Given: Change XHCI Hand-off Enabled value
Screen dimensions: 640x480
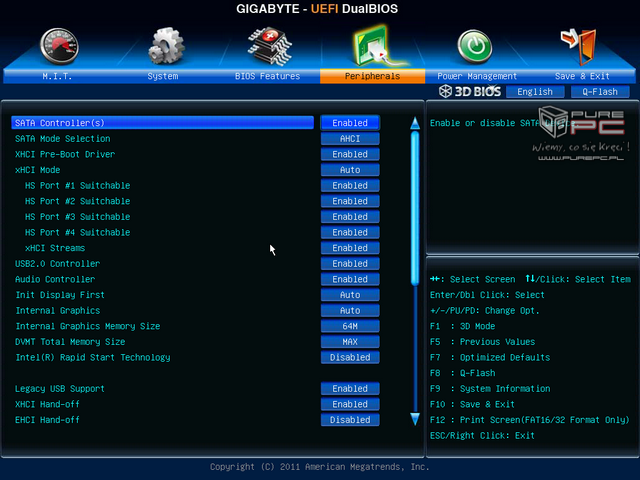Looking at the screenshot, I should click(350, 404).
